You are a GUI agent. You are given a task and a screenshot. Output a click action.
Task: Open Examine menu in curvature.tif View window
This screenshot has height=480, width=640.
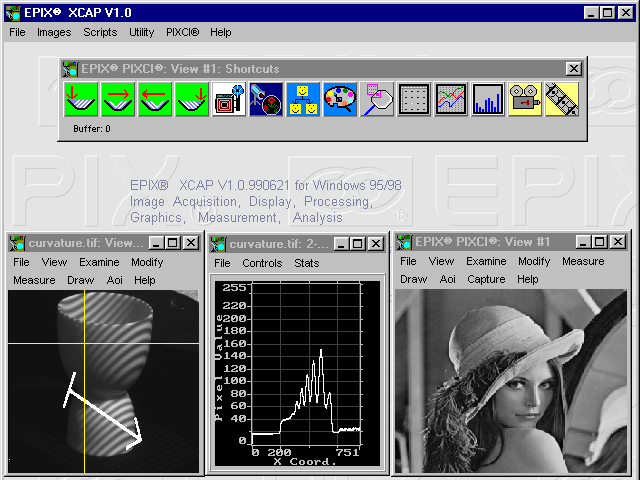[x=99, y=262]
